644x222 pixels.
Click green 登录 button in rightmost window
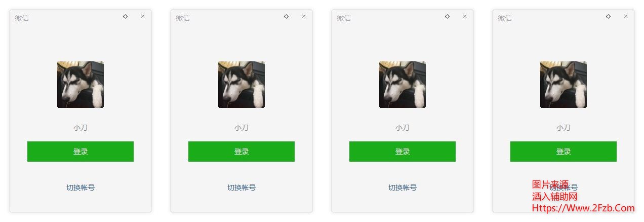[563, 152]
